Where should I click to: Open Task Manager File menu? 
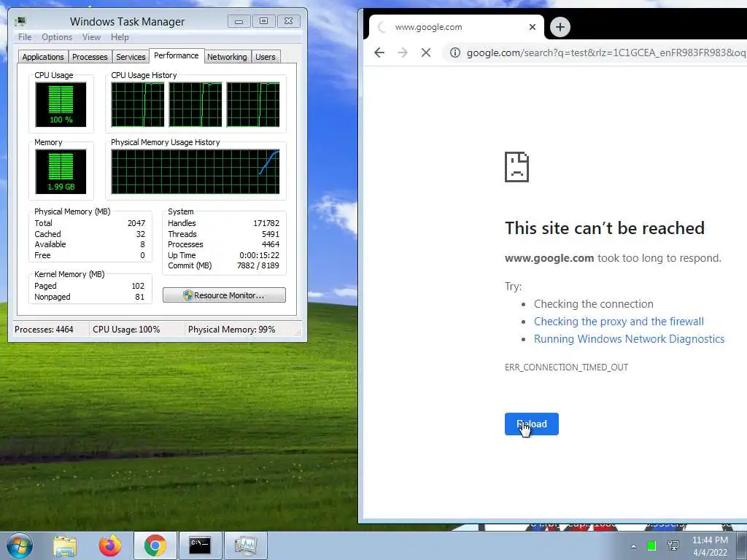(25, 36)
